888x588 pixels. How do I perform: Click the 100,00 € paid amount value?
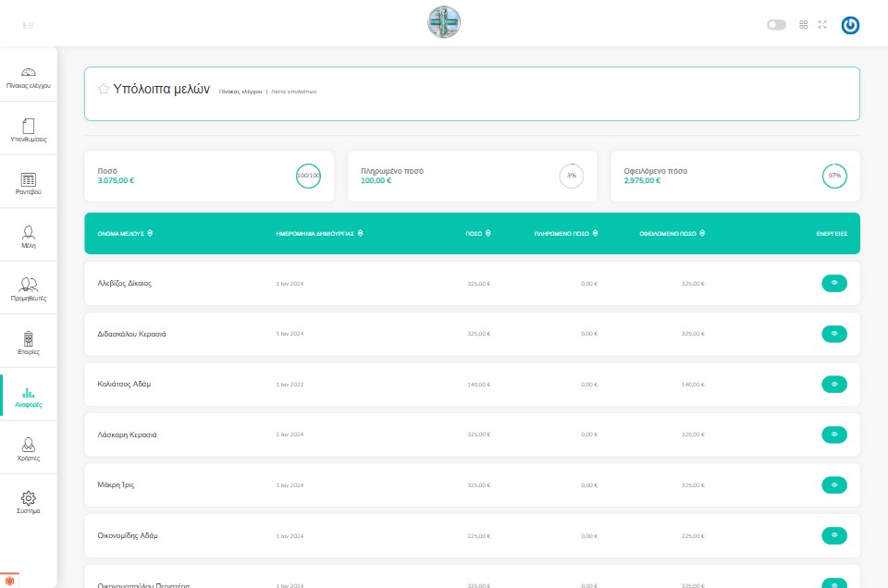376,180
